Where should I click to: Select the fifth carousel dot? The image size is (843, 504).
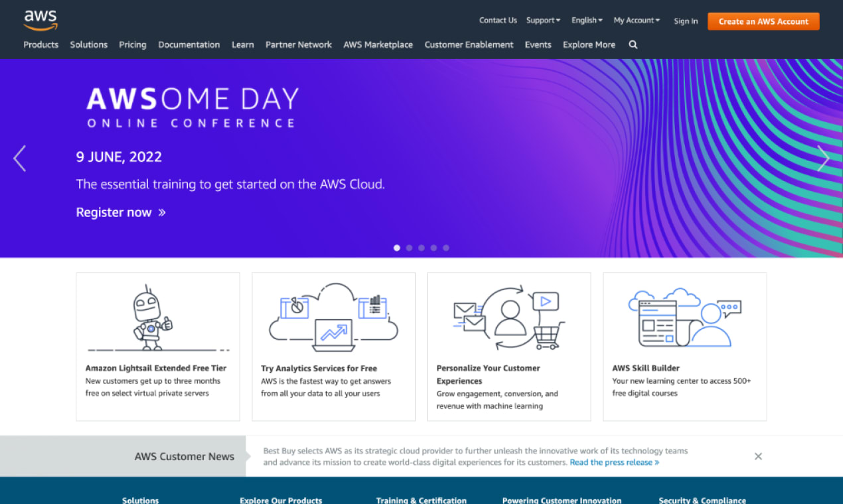446,248
